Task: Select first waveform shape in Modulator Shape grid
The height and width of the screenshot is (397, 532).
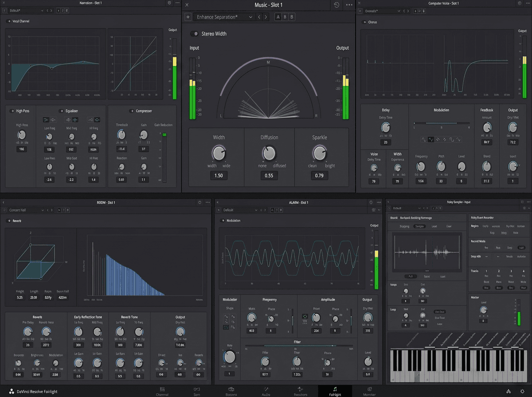Action: coord(226,316)
